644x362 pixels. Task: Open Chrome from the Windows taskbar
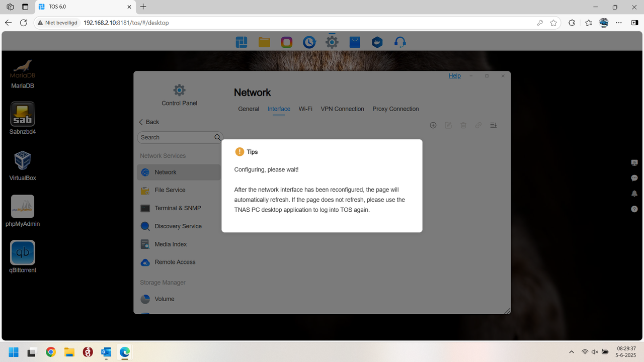51,351
